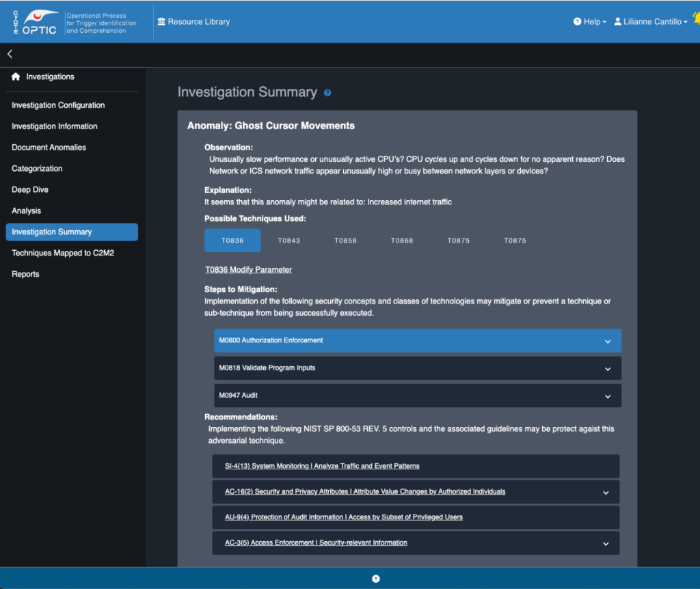700x589 pixels.
Task: Click the scroll-to-top arrow icon
Action: pyautogui.click(x=375, y=578)
